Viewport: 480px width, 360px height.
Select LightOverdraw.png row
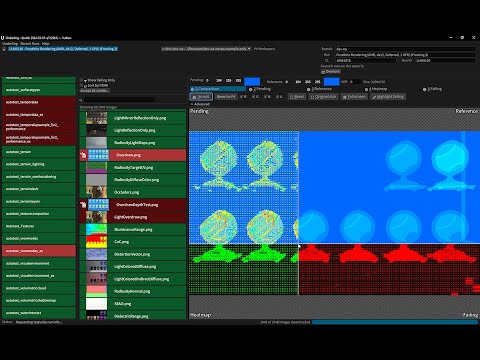[133, 217]
